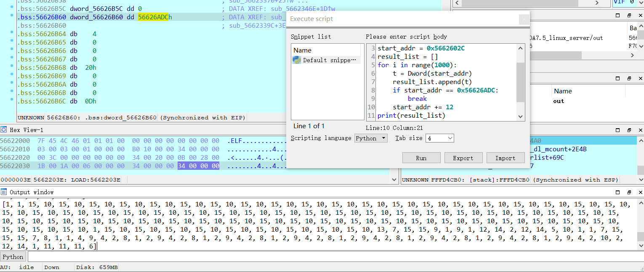Click script line 'start_addr += 12'
The image size is (644, 272).
pyautogui.click(x=423, y=107)
